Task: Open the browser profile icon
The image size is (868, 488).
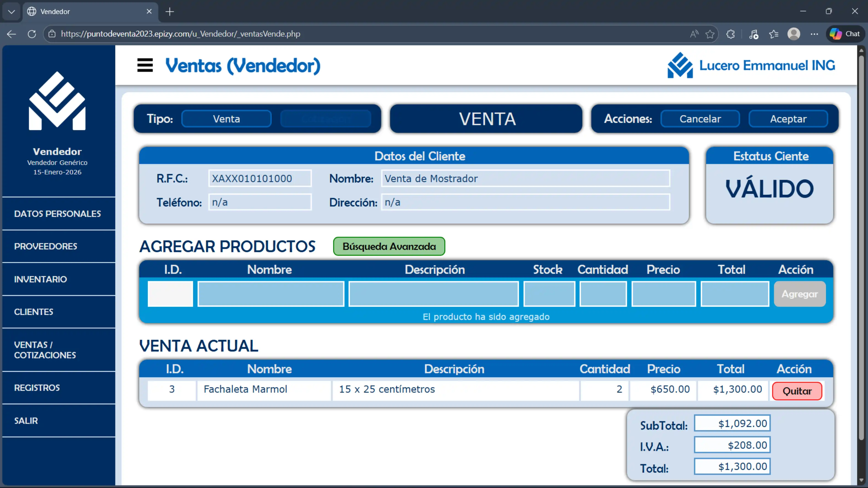Action: point(794,34)
